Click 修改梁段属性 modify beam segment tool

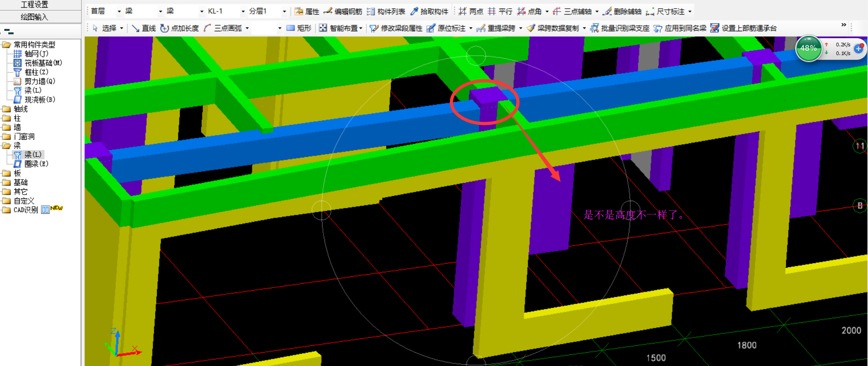coord(396,28)
